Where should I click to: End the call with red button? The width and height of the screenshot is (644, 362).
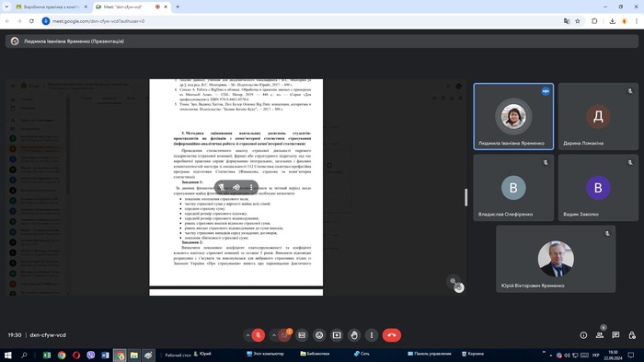click(x=391, y=335)
